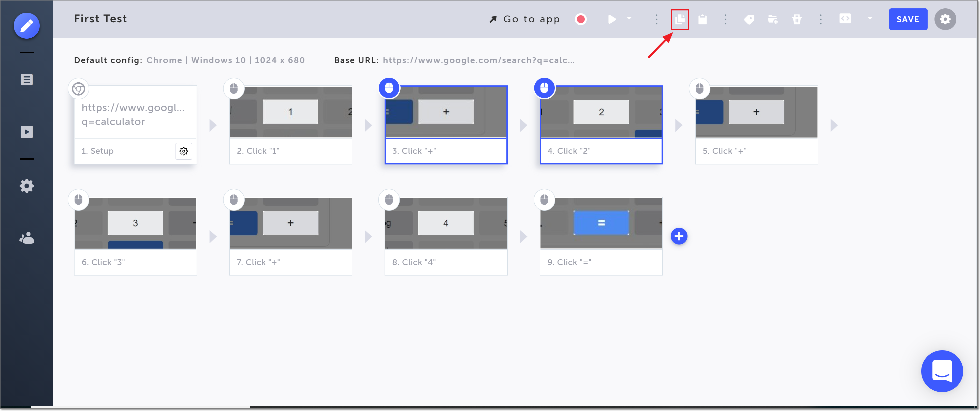Expand the run options dropdown arrow
The image size is (980, 411).
tap(629, 18)
